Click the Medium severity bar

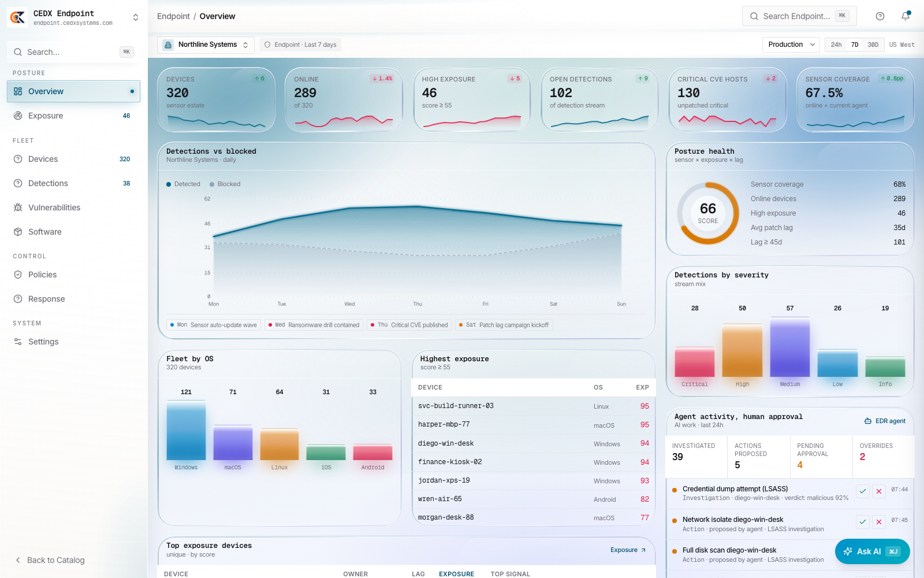click(790, 347)
